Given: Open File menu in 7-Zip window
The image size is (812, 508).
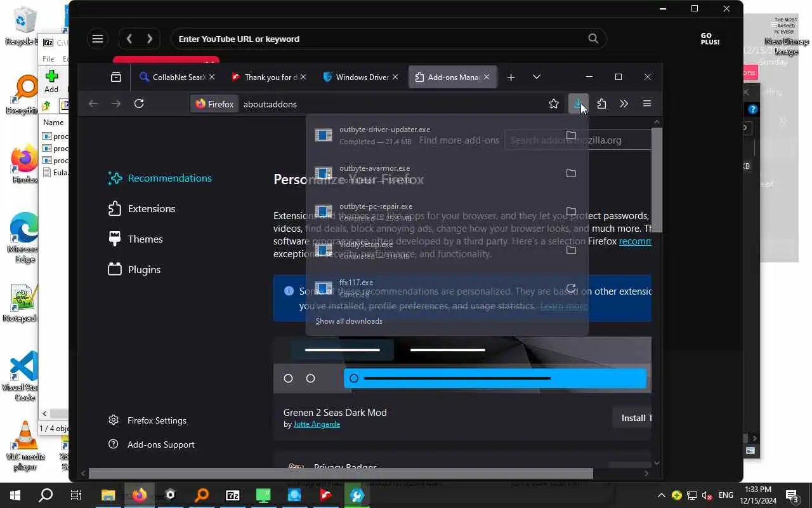Looking at the screenshot, I should pyautogui.click(x=48, y=58).
